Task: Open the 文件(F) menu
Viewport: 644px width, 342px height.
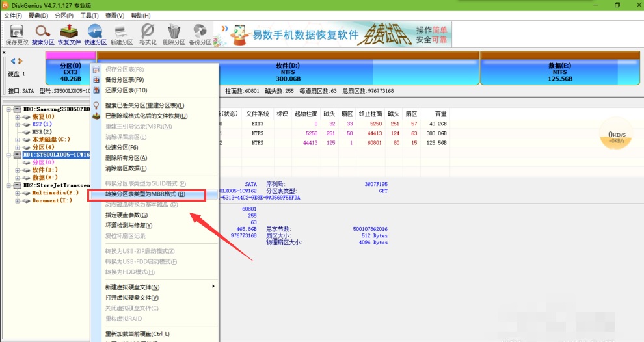Action: pos(13,16)
